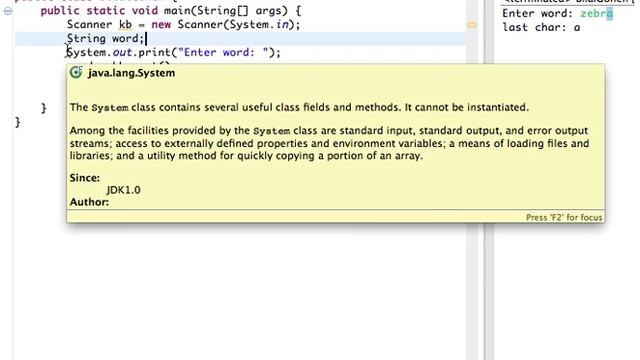Screen dimensions: 640x360
Task: Click the 'Among the facilities provided' paragraph
Action: click(x=329, y=143)
